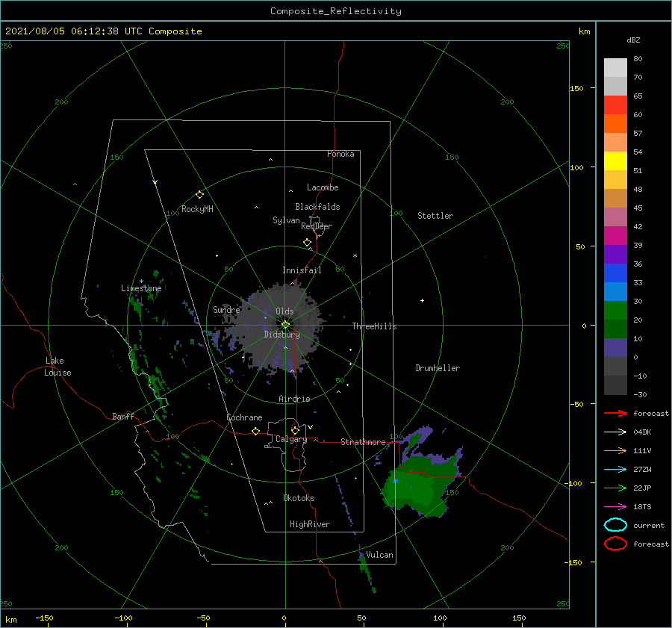Click the Sylvan label
Viewport: 672px width, 628px height.
286,220
